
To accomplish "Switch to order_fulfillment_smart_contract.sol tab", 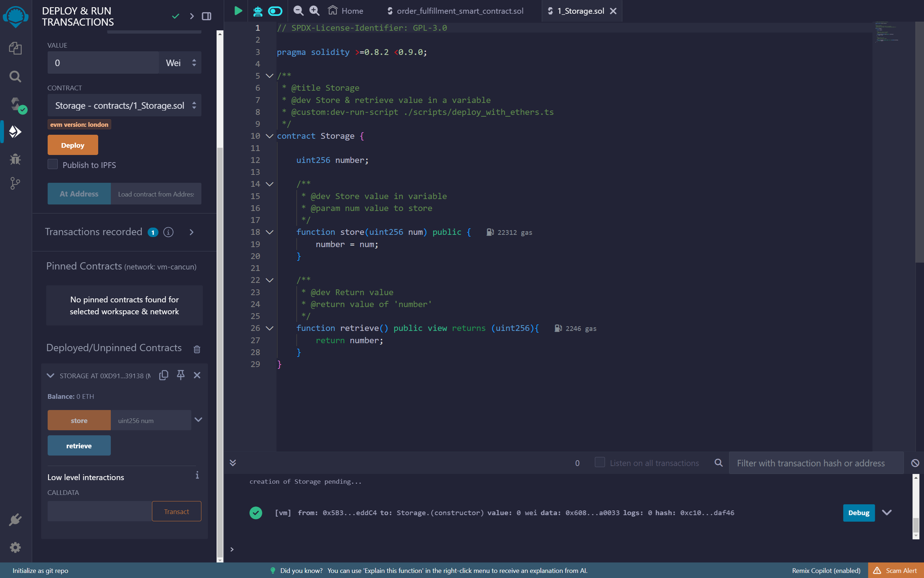I will [455, 11].
